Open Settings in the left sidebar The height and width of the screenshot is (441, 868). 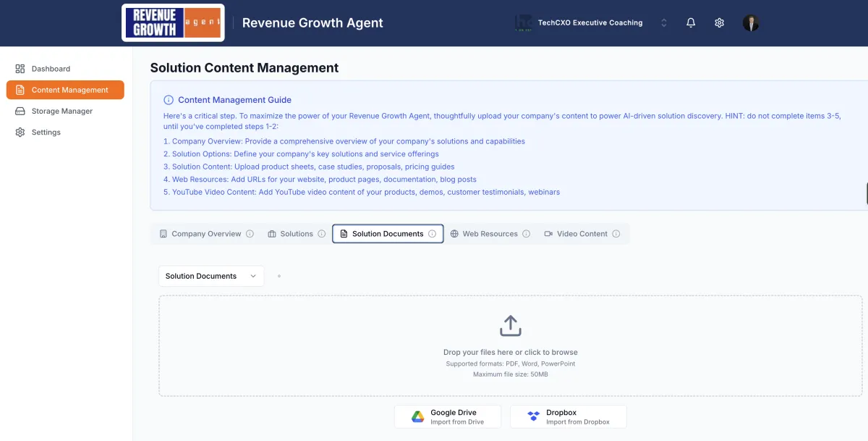[65, 132]
